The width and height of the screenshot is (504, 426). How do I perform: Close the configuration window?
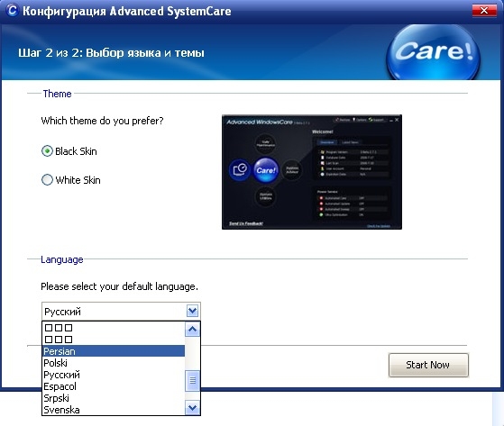484,11
